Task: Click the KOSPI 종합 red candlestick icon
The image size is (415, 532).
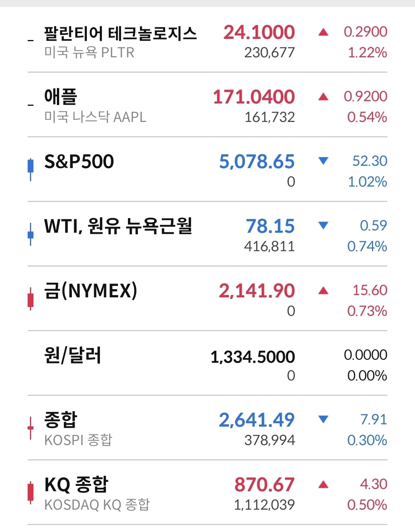Action: click(30, 428)
